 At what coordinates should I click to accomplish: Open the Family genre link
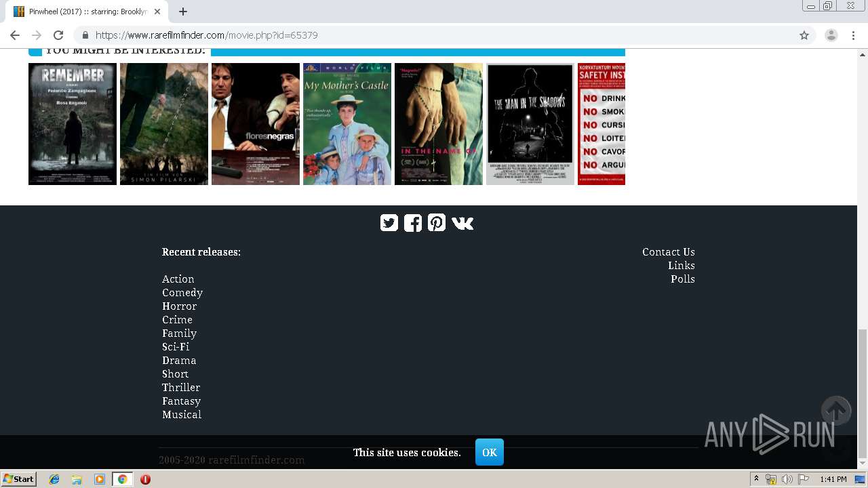tap(179, 333)
